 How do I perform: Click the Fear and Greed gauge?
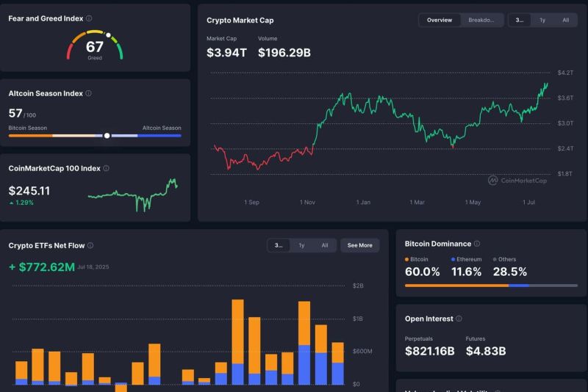click(x=95, y=45)
